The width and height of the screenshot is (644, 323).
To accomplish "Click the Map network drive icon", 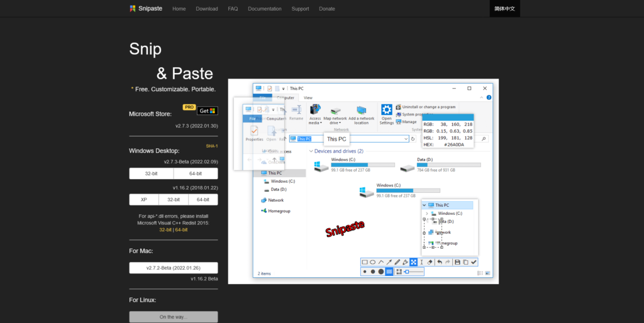I will tap(336, 111).
